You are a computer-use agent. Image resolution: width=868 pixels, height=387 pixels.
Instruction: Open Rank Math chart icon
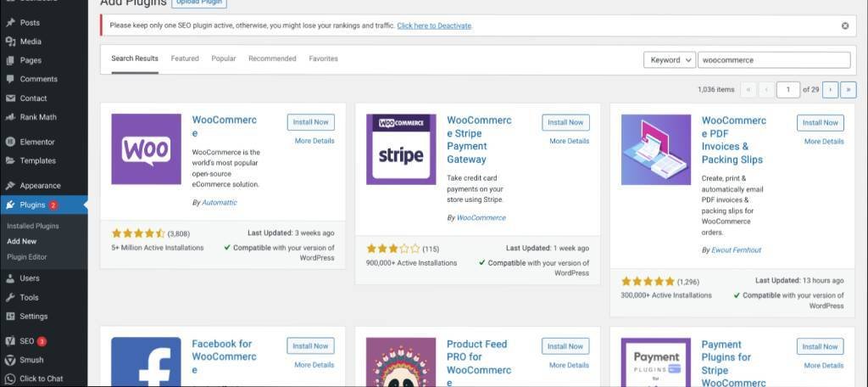coord(10,117)
